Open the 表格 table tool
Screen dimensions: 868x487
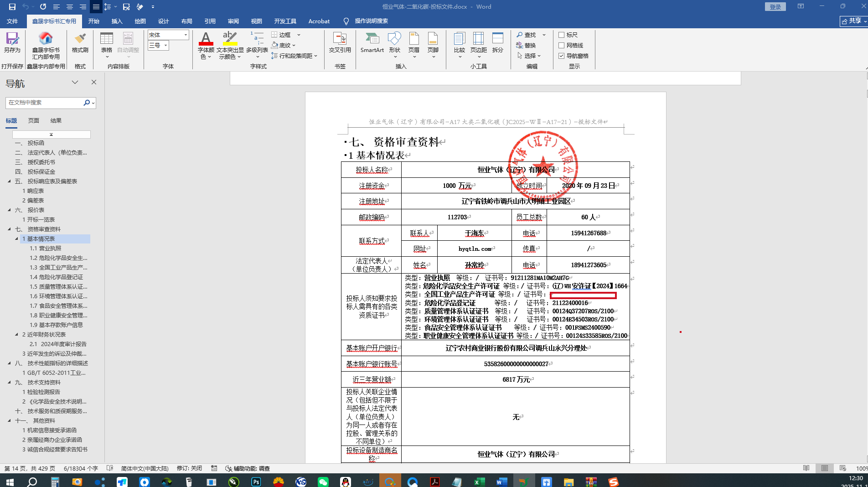click(107, 45)
